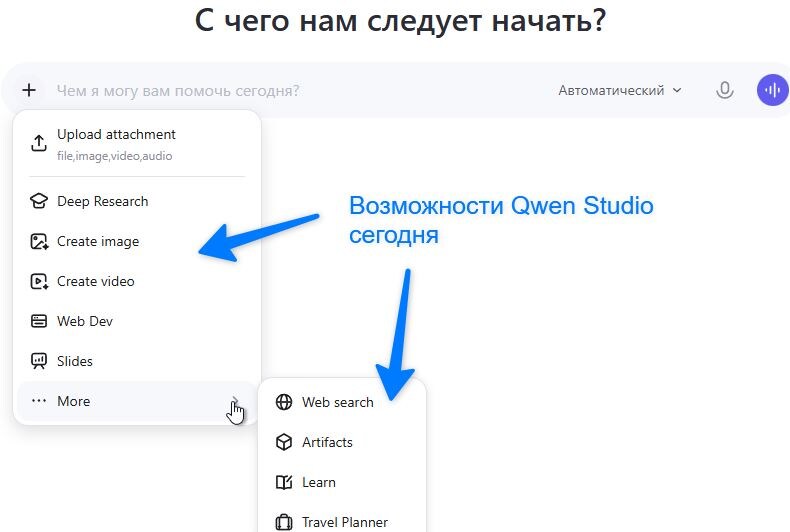Expand the More submenu chevron
Screen dimensions: 790x532
(x=235, y=401)
